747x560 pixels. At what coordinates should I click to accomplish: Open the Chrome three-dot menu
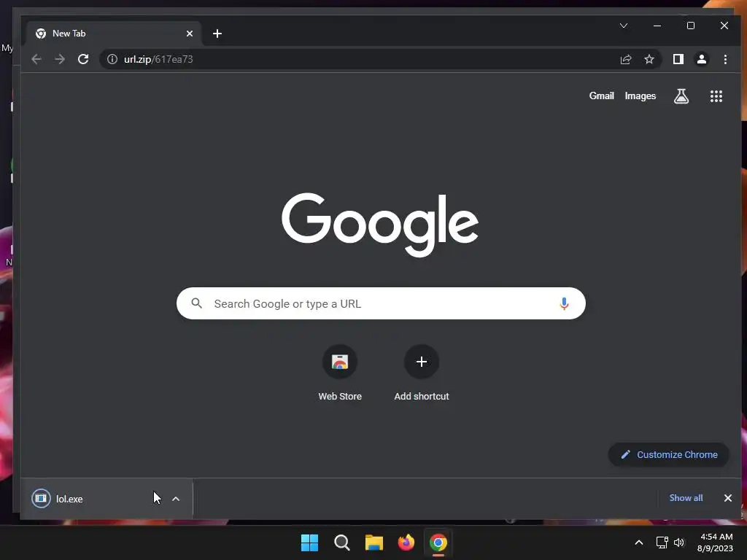[725, 60]
